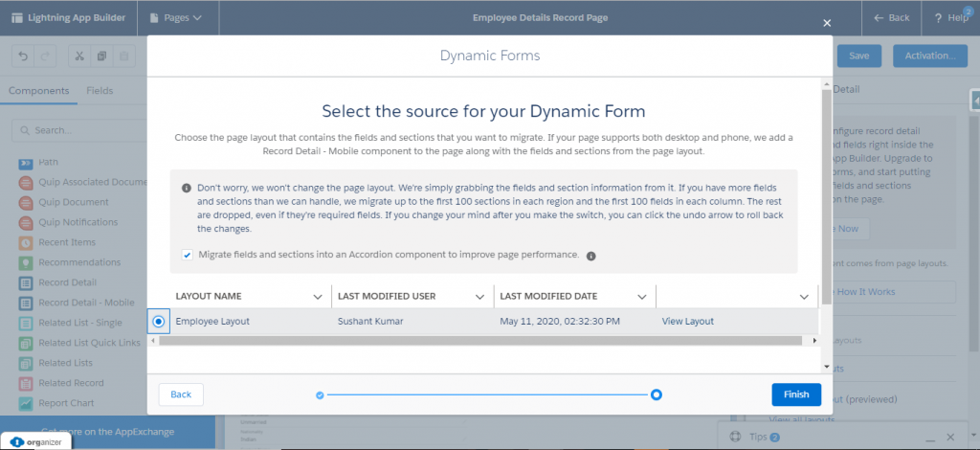The width and height of the screenshot is (980, 450).
Task: Click the dialog Back button
Action: tap(181, 394)
